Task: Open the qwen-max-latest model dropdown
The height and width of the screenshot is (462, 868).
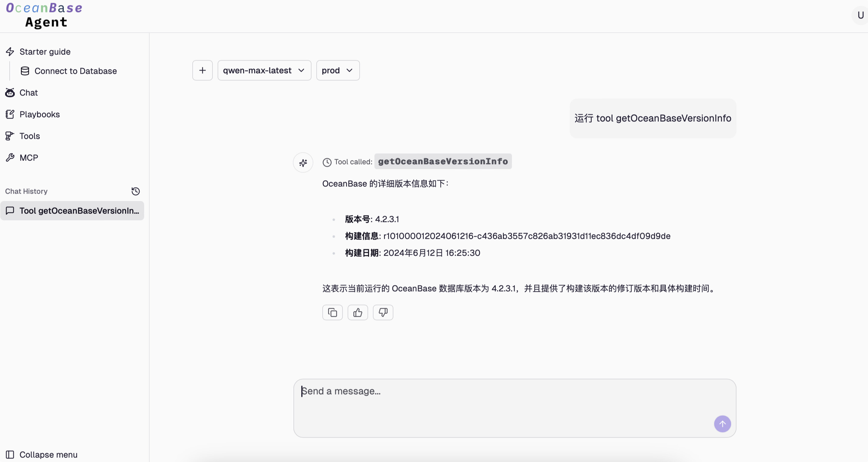Action: (x=265, y=70)
